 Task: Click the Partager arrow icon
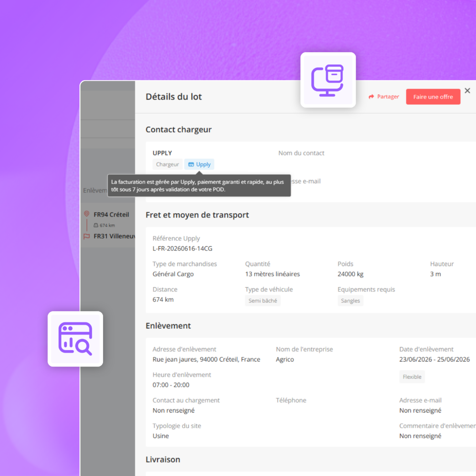click(371, 97)
